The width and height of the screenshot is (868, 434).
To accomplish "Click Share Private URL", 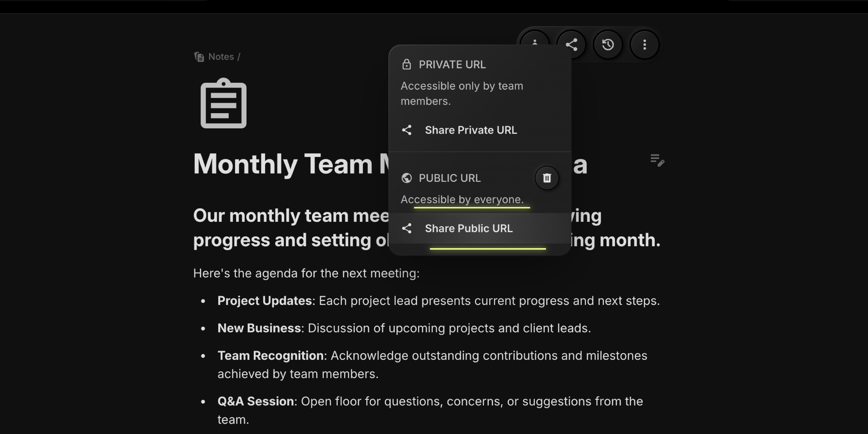I will [x=471, y=130].
